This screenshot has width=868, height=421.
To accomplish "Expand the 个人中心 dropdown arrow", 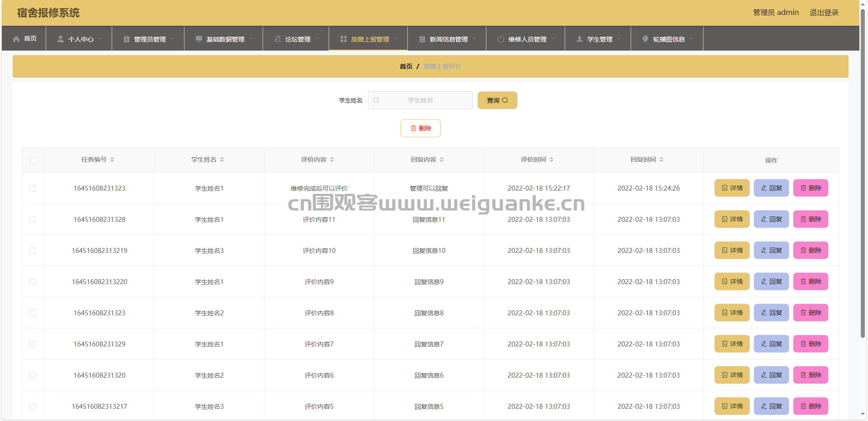I will 100,38.
